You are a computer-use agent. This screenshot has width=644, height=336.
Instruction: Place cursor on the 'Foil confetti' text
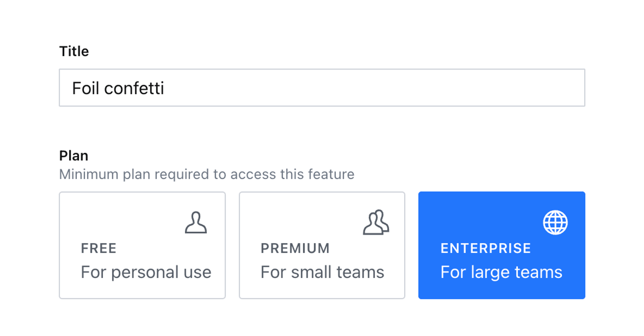(118, 88)
